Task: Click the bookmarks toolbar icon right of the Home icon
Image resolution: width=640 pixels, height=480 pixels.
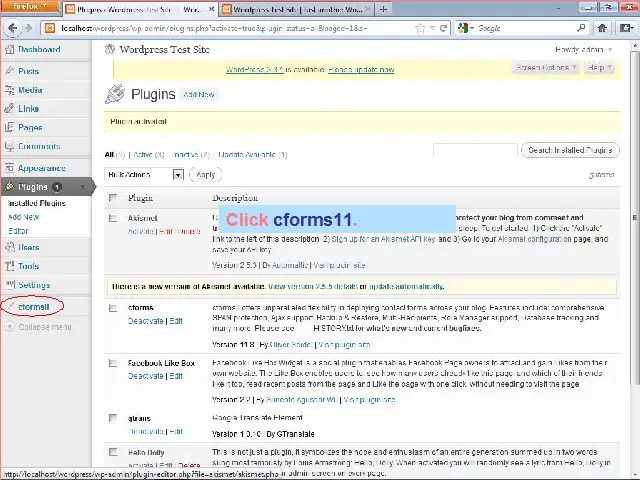Action: click(627, 28)
